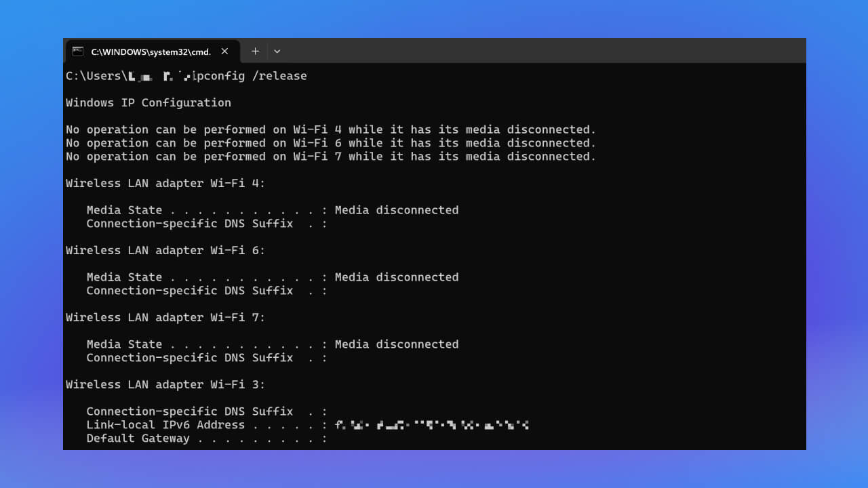Click the Wi-Fi 4 no operation message
The width and height of the screenshot is (868, 488).
tap(331, 129)
